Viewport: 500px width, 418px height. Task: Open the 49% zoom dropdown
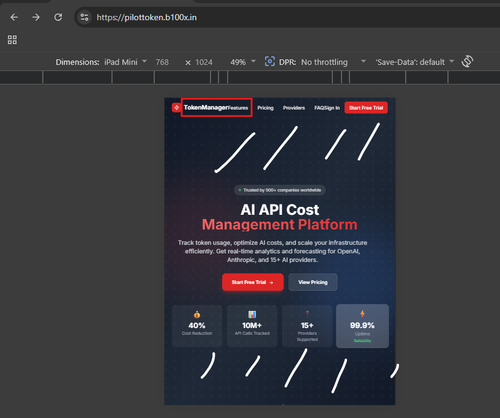click(243, 62)
